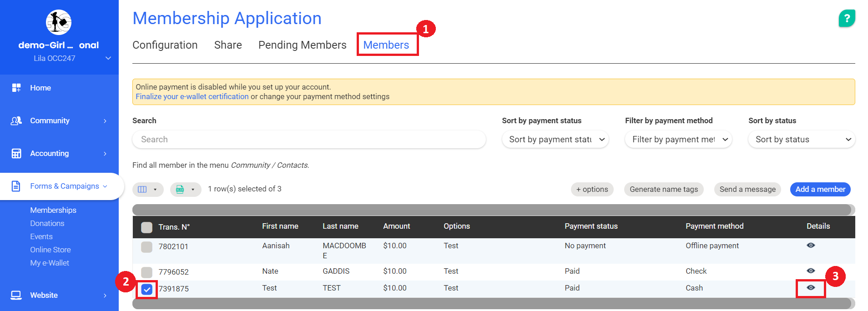Click the Payment method column header
The image size is (868, 311).
(x=714, y=226)
